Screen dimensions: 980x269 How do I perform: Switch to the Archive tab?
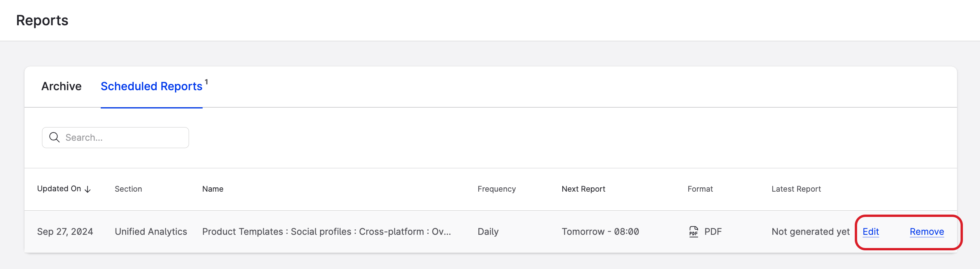click(61, 86)
